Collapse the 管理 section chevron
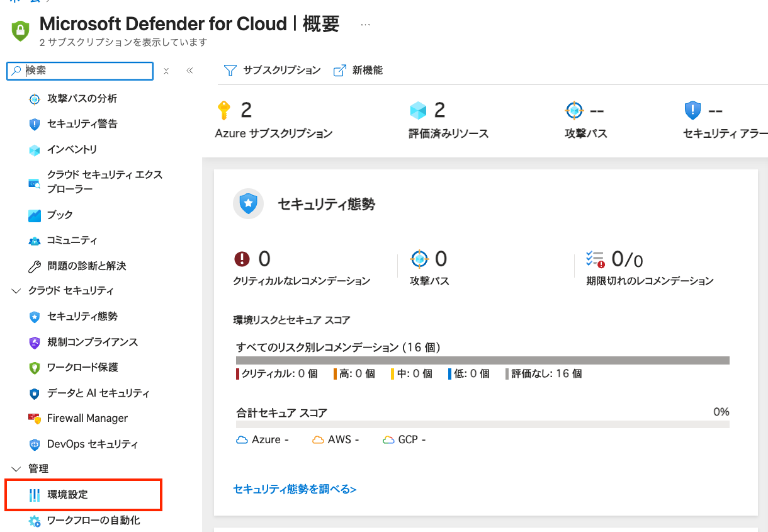The image size is (768, 532). pyautogui.click(x=16, y=469)
